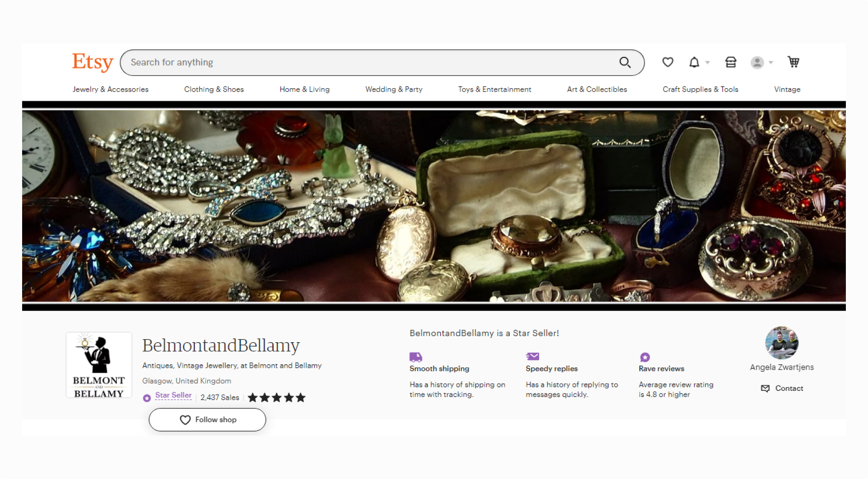Click the 2,437 Sales text
Viewport: 868px width, 479px height.
click(220, 397)
